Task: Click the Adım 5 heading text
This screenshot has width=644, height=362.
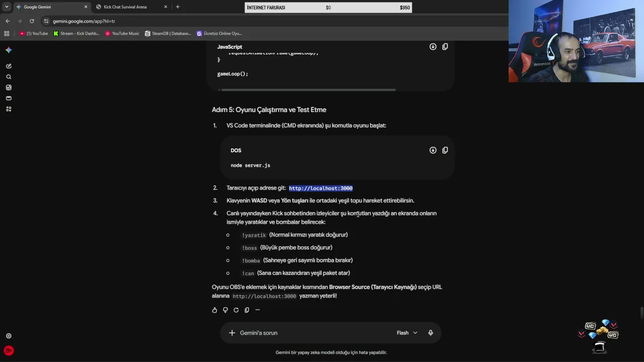Action: (269, 110)
